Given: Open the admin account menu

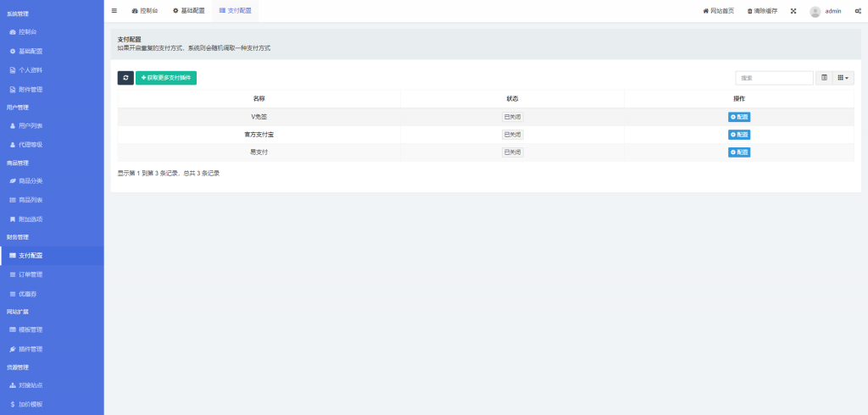Looking at the screenshot, I should (x=826, y=11).
